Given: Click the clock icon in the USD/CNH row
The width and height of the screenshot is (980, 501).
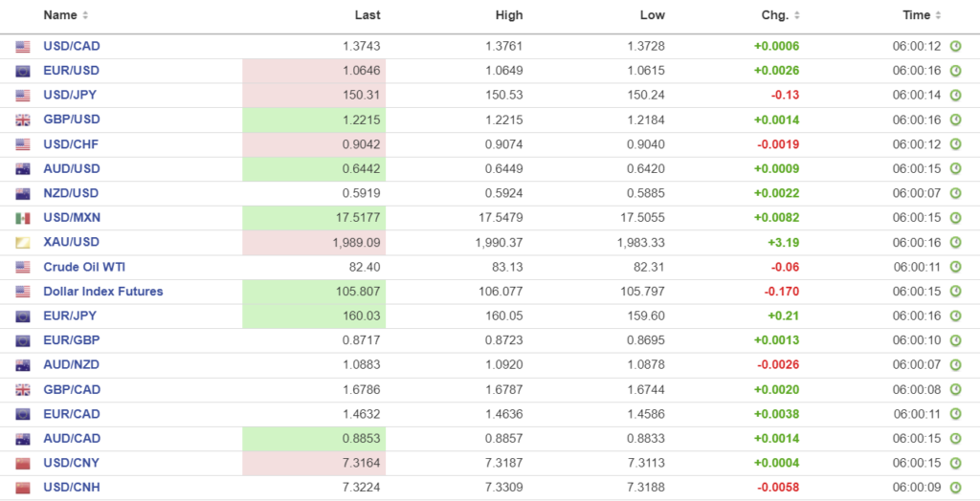Looking at the screenshot, I should point(955,489).
